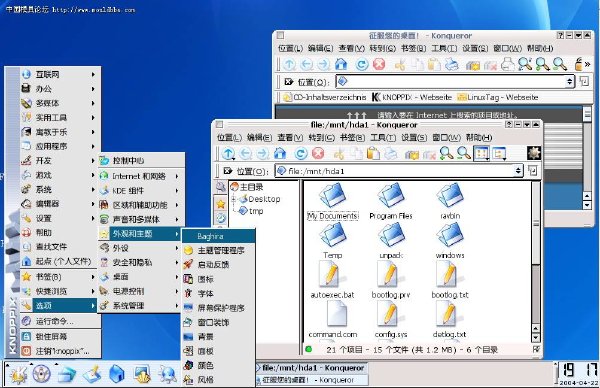Choose 窗口装饰 from the appearance submenu
The height and width of the screenshot is (388, 600).
click(x=218, y=322)
